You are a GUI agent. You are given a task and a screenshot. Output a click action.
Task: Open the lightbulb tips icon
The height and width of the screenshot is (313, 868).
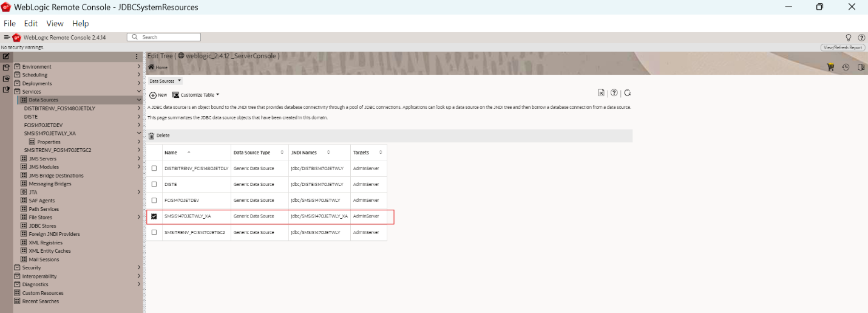(x=849, y=38)
